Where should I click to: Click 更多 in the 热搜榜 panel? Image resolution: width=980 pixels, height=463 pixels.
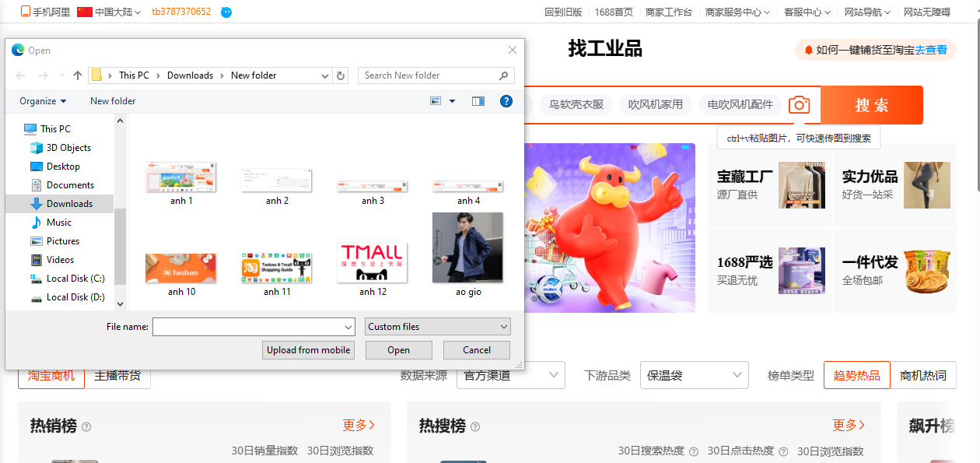tap(849, 425)
